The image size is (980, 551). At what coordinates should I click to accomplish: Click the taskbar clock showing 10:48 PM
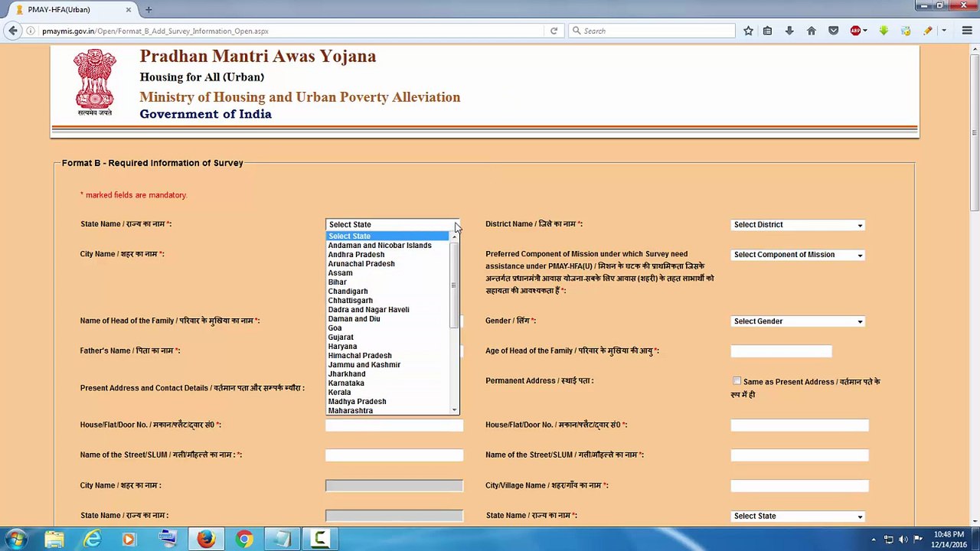(949, 540)
